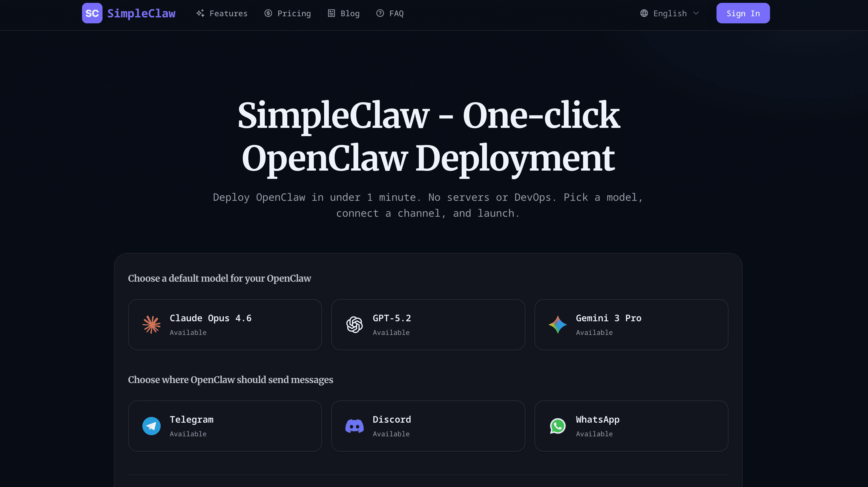868x487 pixels.
Task: Pick WhatsApp as the message channel
Action: [631, 426]
